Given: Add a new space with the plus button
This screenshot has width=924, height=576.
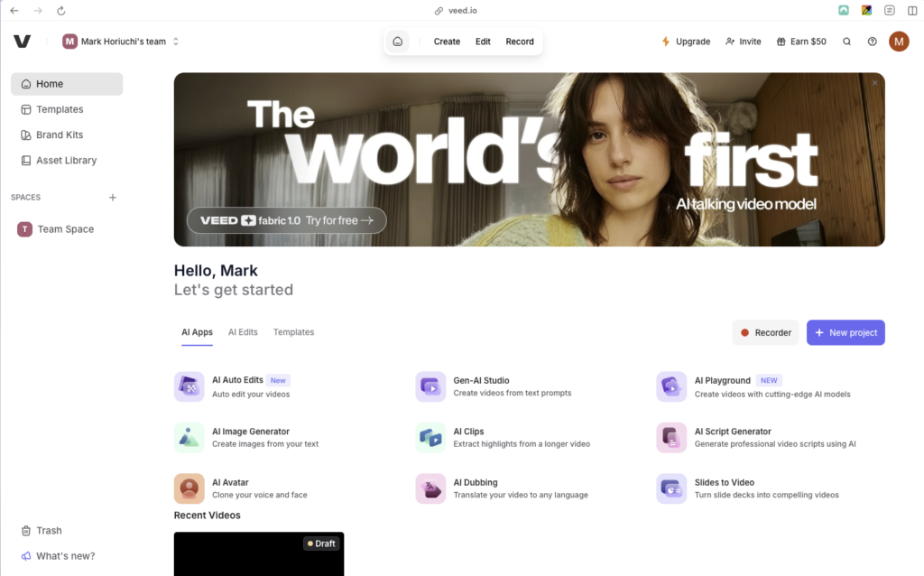Looking at the screenshot, I should 112,197.
